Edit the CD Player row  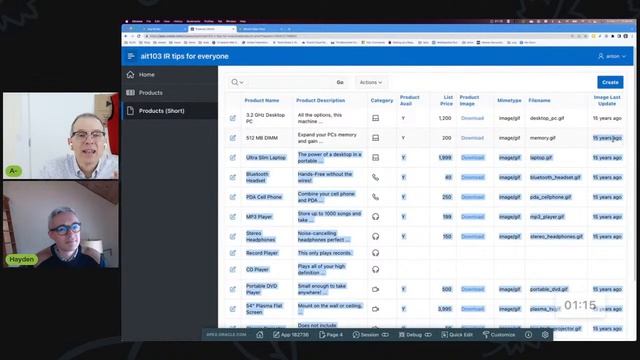click(x=233, y=269)
